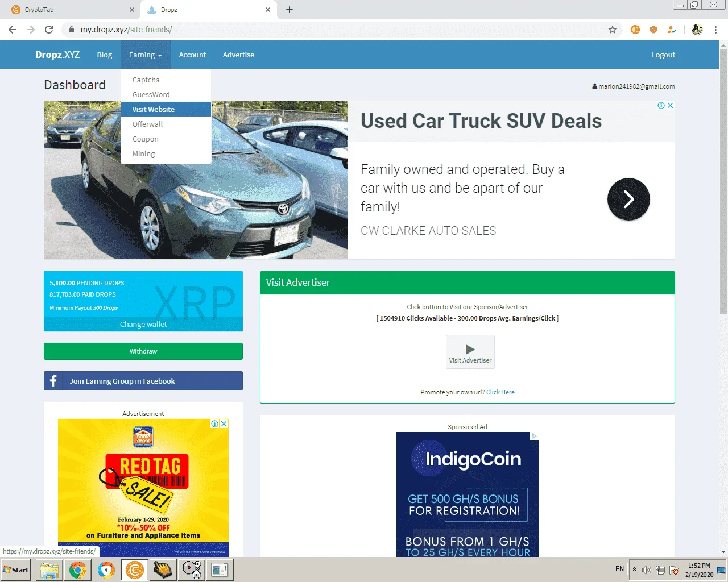
Task: Close the Dropz browser tab
Action: click(268, 10)
